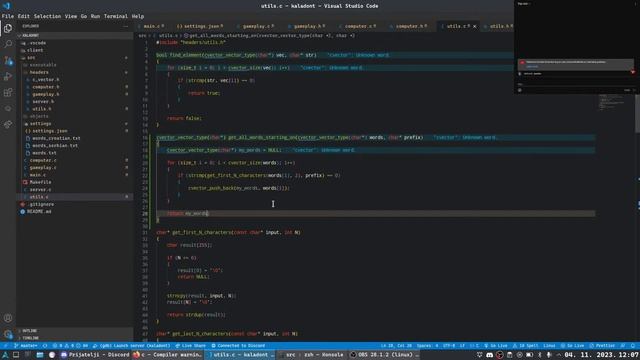Viewport: 640px width, 360px height.
Task: Open notifications bell in status bar
Action: [x=633, y=346]
